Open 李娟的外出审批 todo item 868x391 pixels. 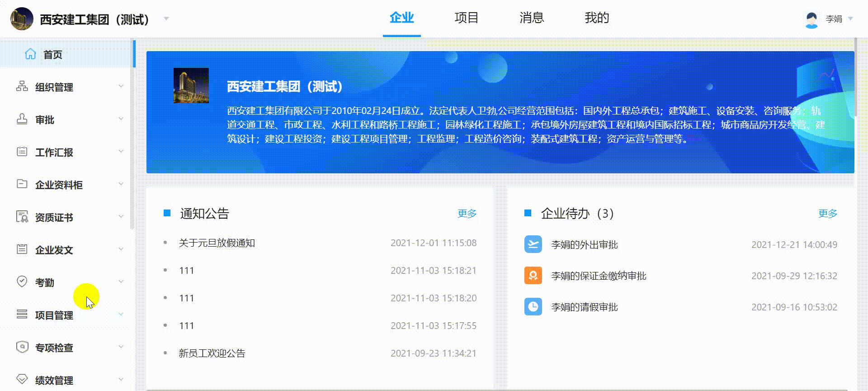pos(585,245)
